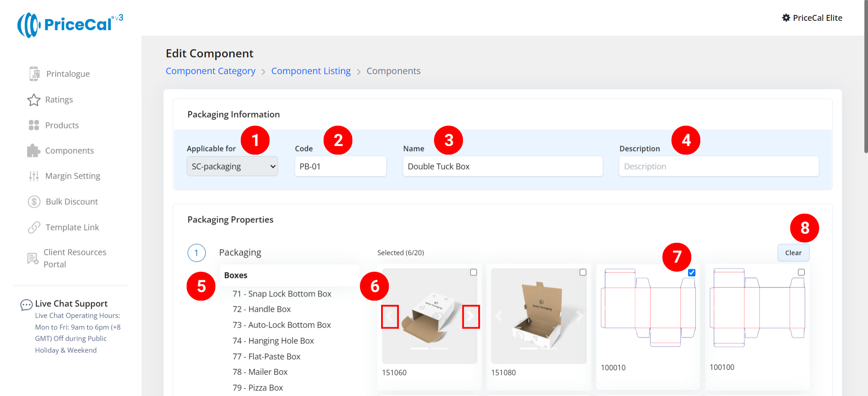Click the Template Link chain icon

tap(34, 227)
